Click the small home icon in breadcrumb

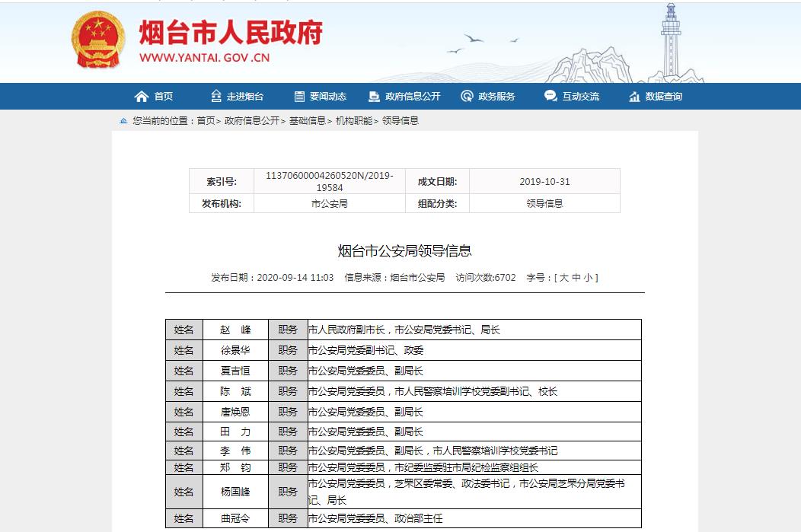[x=123, y=121]
